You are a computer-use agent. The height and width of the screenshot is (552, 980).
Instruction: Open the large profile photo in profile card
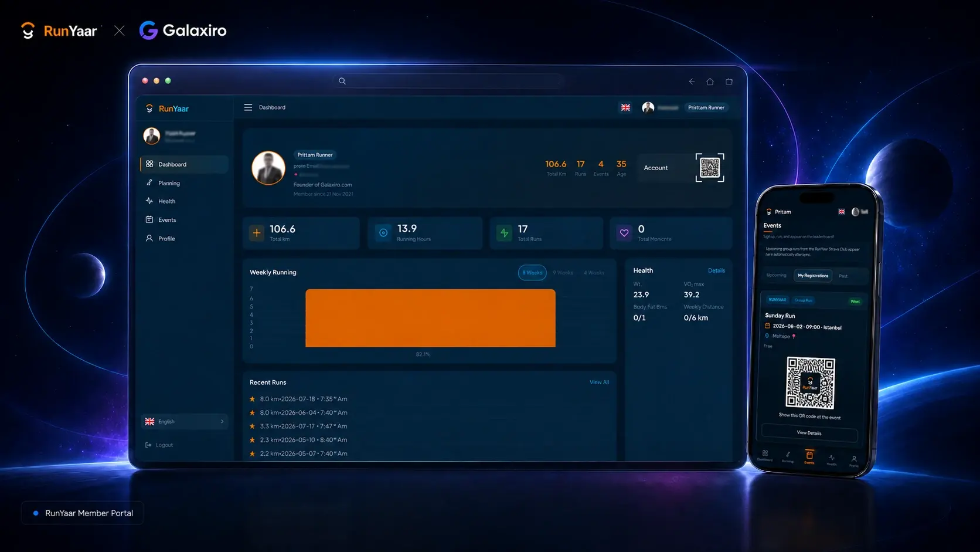click(268, 168)
